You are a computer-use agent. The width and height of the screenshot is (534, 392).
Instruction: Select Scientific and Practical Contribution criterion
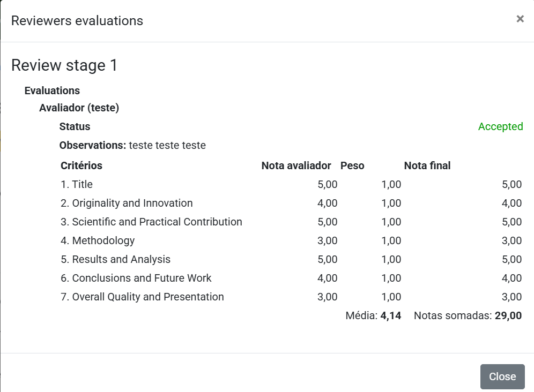(151, 222)
